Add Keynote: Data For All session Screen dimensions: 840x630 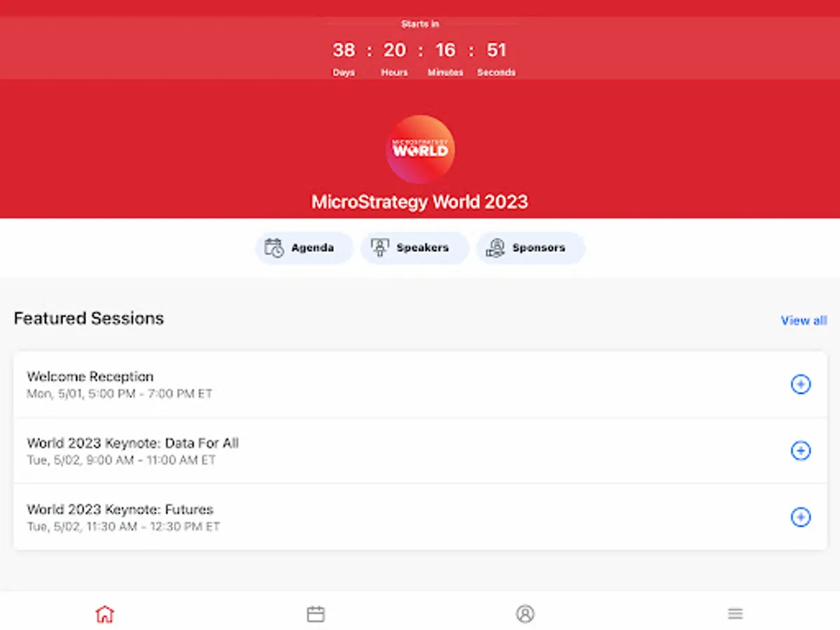[x=800, y=451]
